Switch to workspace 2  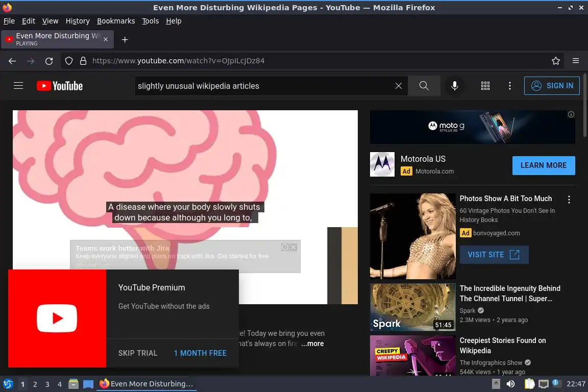point(35,384)
